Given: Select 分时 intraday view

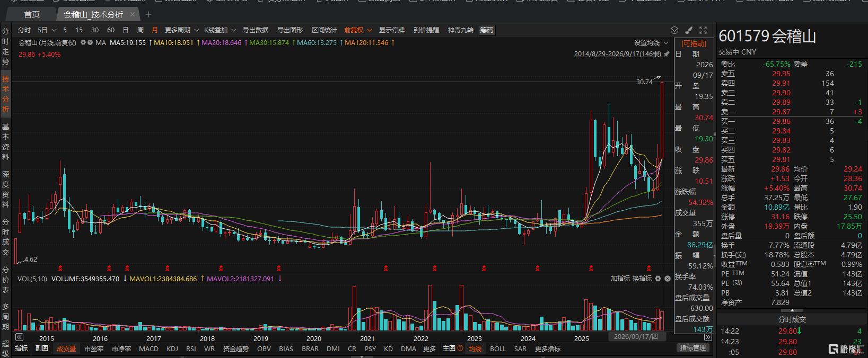Looking at the screenshot, I should (x=24, y=30).
